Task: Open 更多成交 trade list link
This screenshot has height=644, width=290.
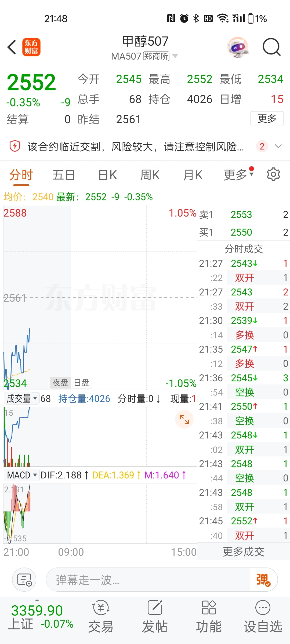Action: [x=244, y=552]
